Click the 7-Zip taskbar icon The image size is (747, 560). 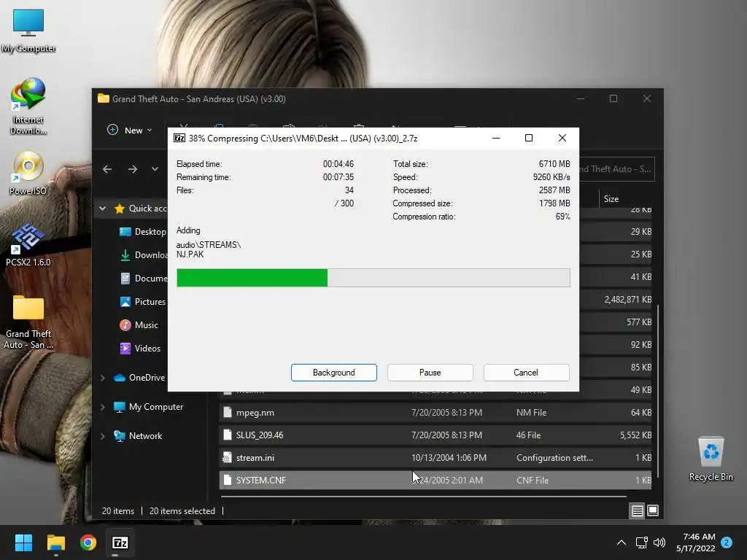coord(120,542)
